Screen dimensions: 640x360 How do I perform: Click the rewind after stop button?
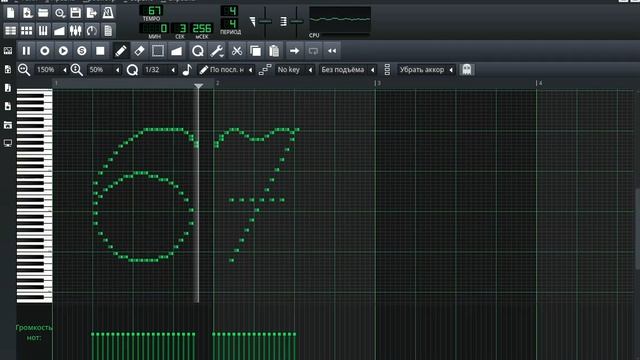[332, 51]
